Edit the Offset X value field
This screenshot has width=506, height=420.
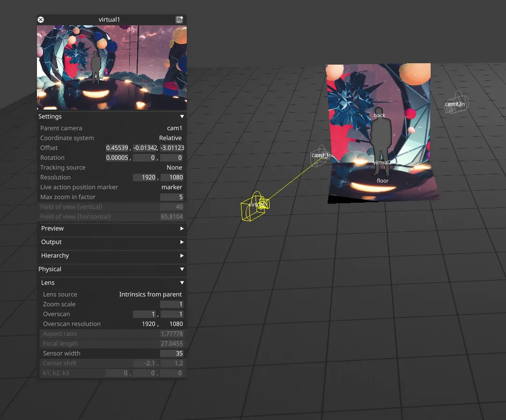[117, 147]
